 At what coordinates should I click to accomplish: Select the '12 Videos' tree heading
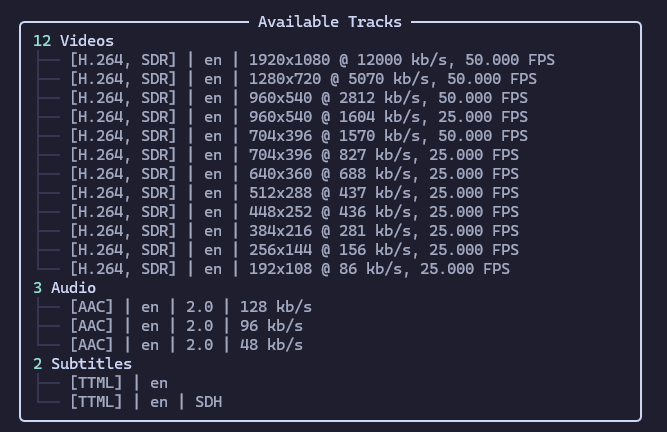click(x=73, y=41)
